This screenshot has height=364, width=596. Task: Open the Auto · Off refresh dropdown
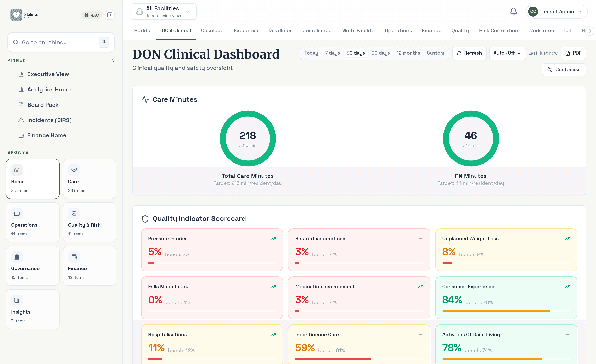[x=507, y=53]
